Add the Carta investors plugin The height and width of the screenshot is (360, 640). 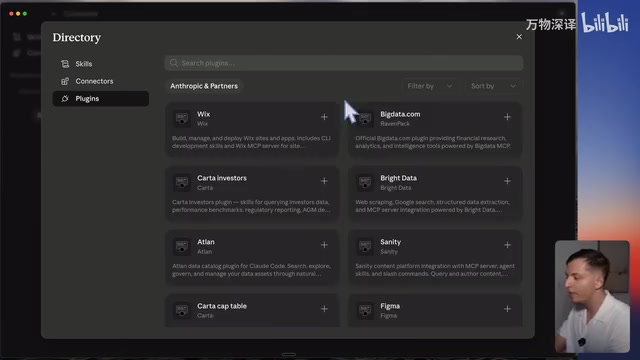[324, 181]
